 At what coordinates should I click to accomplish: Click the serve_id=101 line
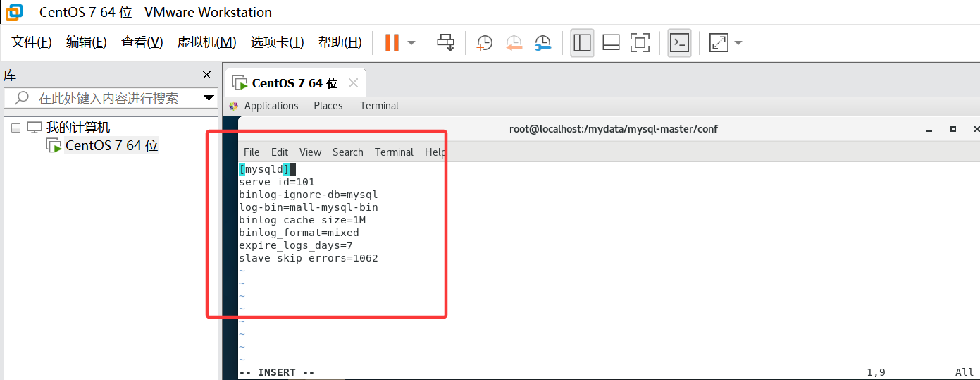point(277,182)
